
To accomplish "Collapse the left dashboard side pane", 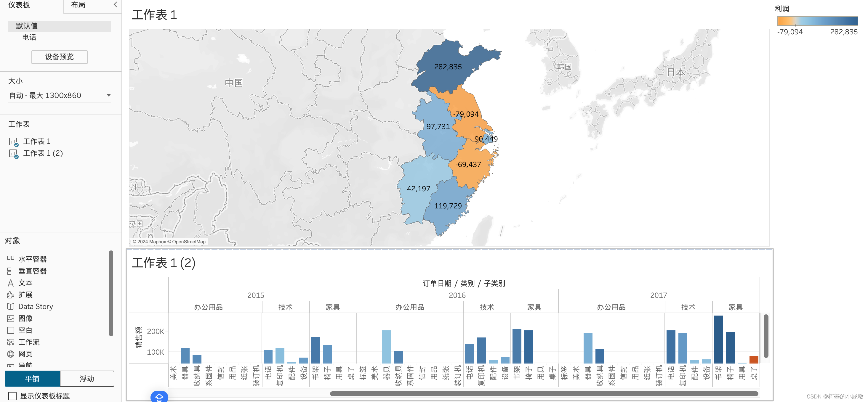I will tap(115, 4).
